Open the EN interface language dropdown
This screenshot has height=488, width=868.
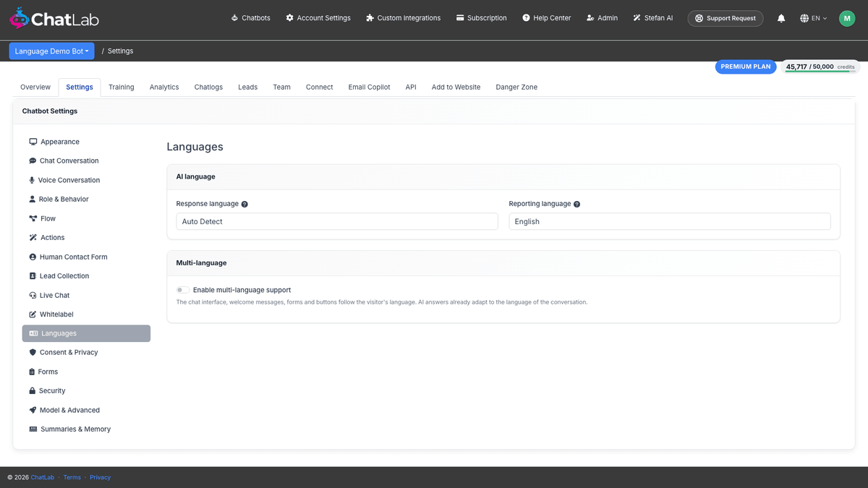814,18
